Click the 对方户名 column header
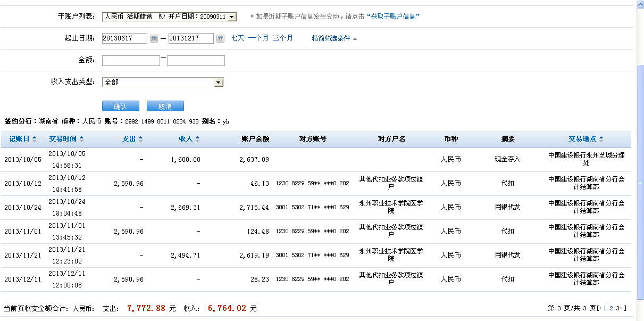 coord(391,139)
